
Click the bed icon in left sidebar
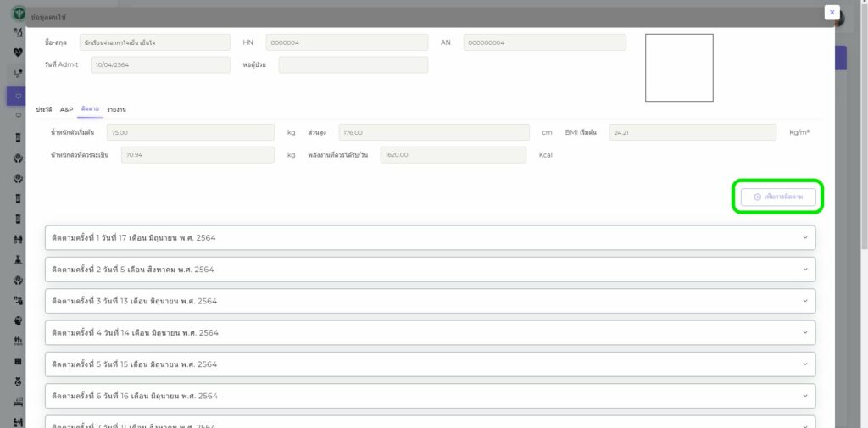pos(18,402)
